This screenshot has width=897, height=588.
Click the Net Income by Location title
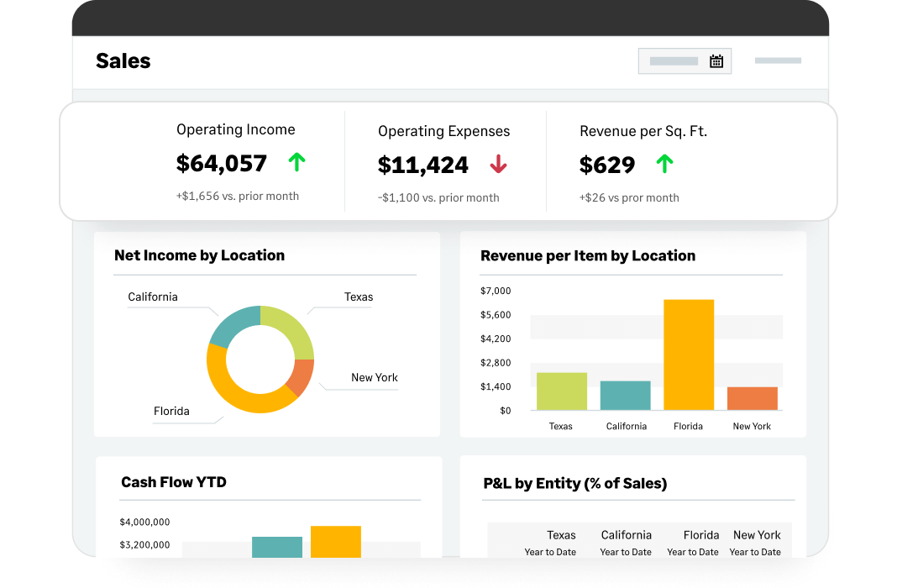pyautogui.click(x=200, y=255)
